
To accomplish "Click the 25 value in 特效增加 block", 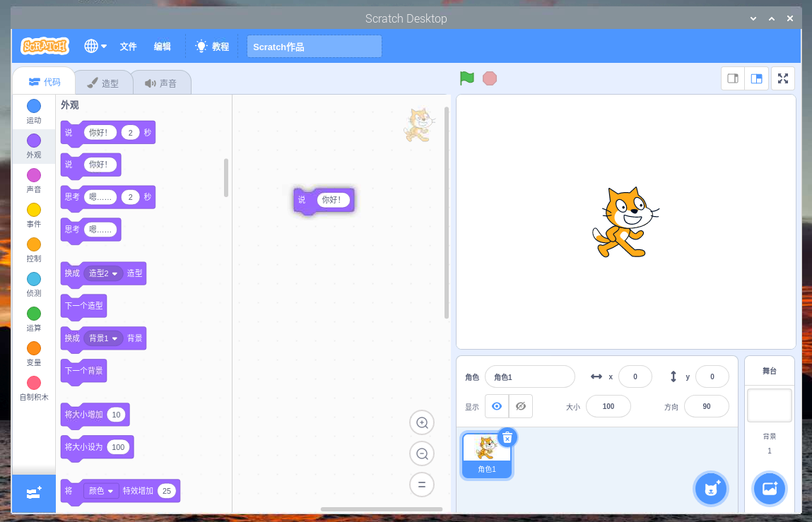I will click(166, 491).
